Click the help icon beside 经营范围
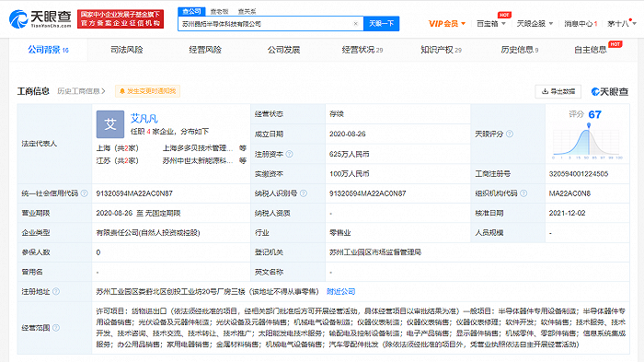The width and height of the screenshot is (644, 362). [56, 327]
